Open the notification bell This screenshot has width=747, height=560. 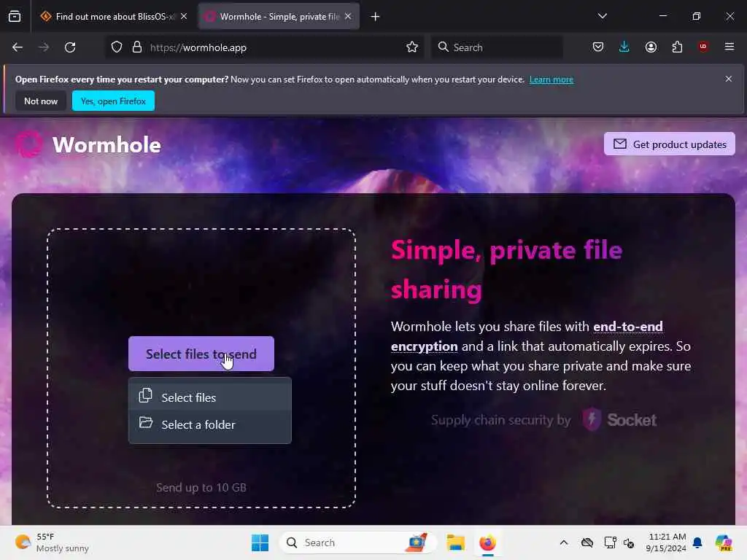click(x=697, y=542)
